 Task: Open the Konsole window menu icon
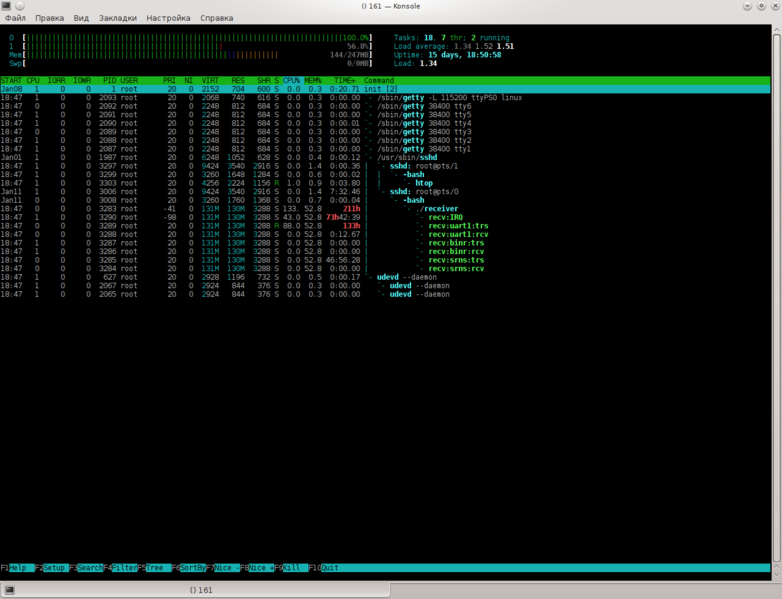tap(7, 6)
